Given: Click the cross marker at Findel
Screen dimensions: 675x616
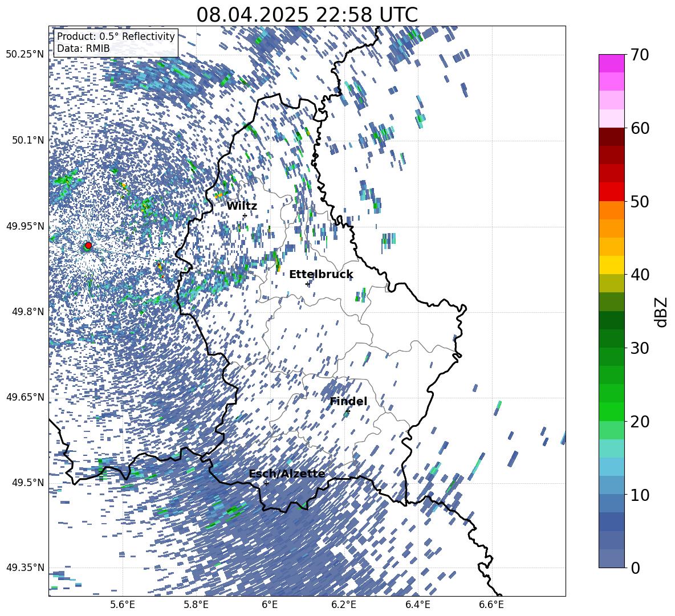Looking at the screenshot, I should coord(348,411).
